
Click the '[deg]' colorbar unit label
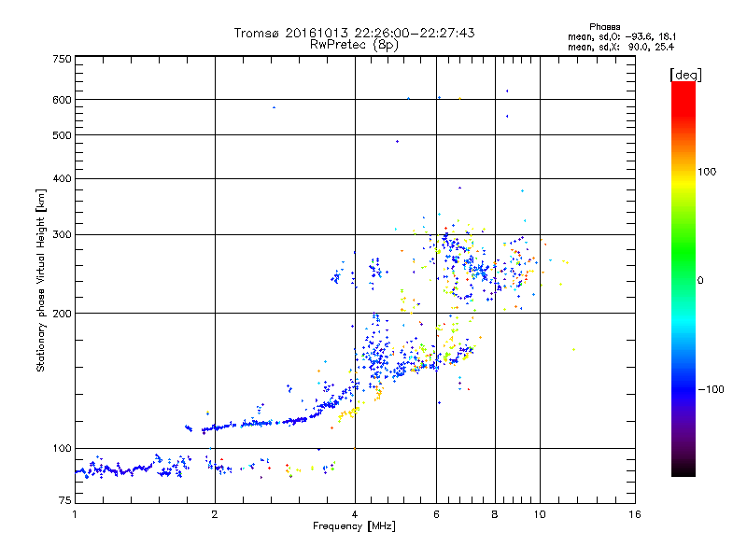[x=685, y=75]
